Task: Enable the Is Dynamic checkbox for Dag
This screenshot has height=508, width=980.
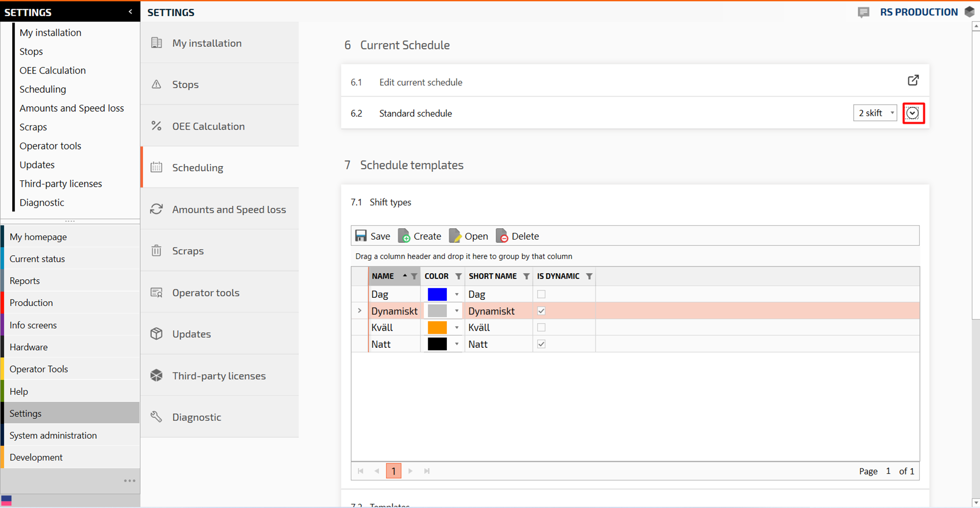Action: (541, 294)
